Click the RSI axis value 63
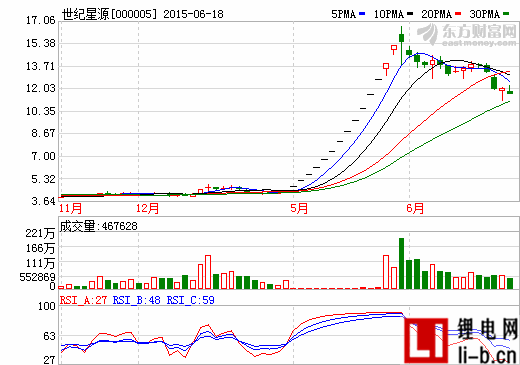 [x=49, y=336]
